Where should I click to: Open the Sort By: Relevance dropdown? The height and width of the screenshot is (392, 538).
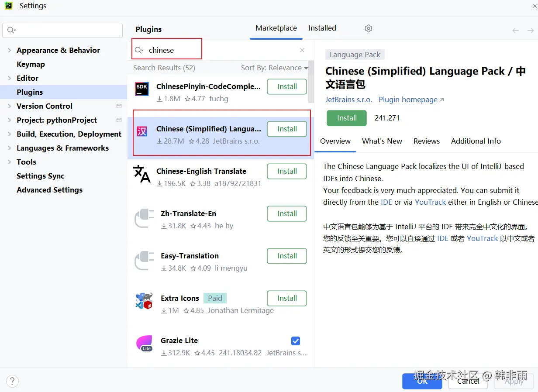274,68
